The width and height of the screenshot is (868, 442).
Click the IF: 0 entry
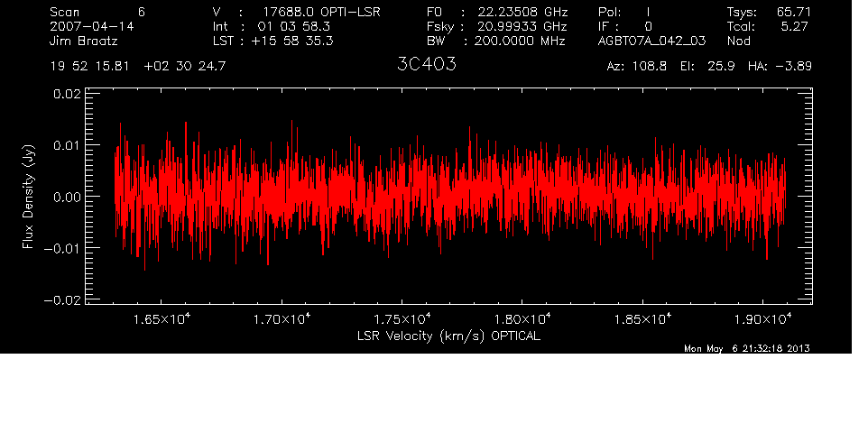(x=625, y=26)
